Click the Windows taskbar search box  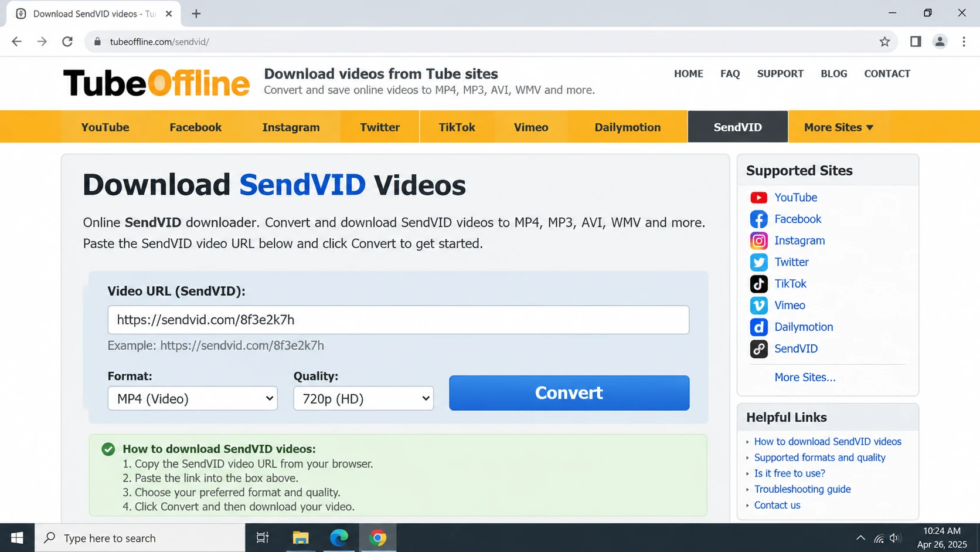(140, 538)
